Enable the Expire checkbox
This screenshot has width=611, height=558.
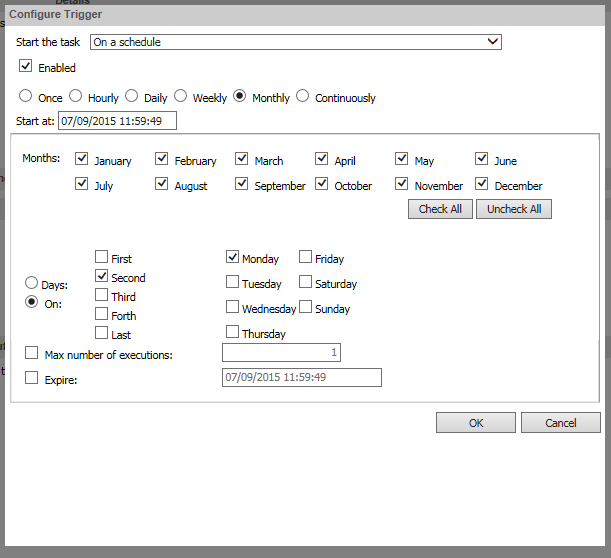(32, 378)
